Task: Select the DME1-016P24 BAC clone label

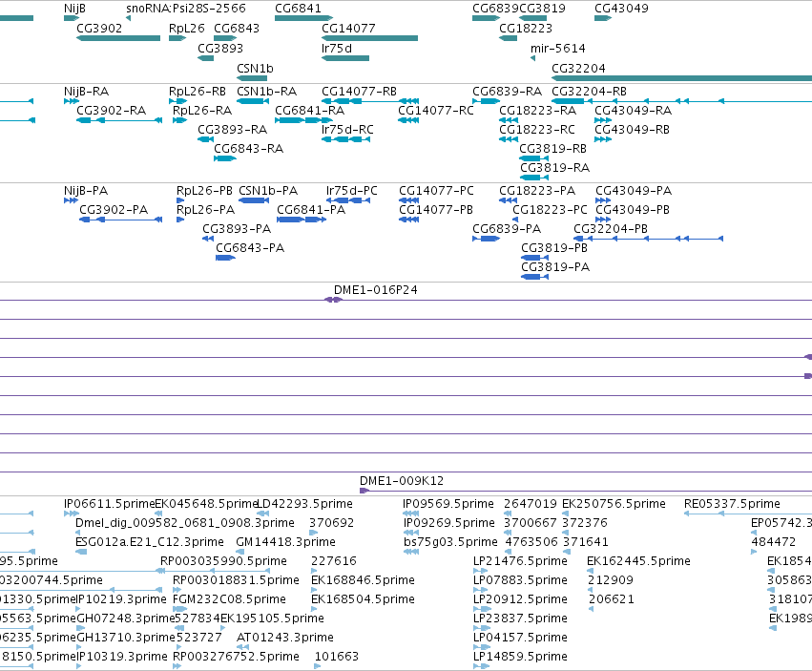Action: [375, 290]
